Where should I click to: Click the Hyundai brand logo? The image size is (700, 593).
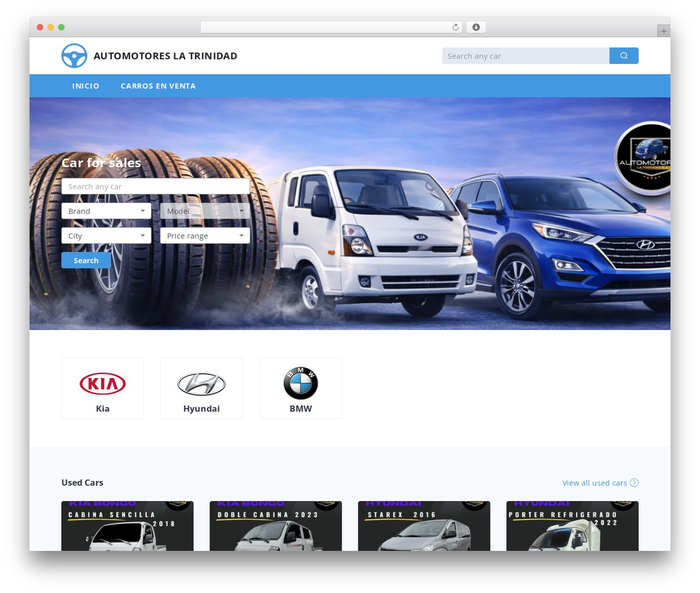pos(202,383)
